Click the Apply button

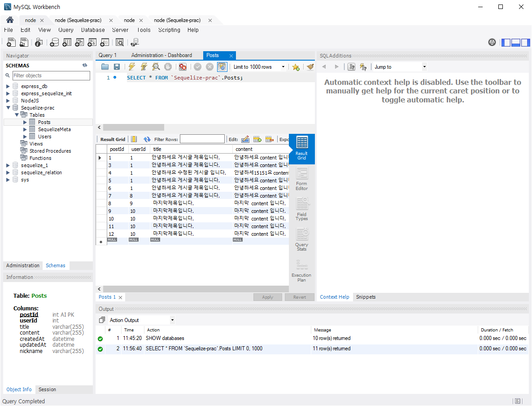click(x=267, y=297)
